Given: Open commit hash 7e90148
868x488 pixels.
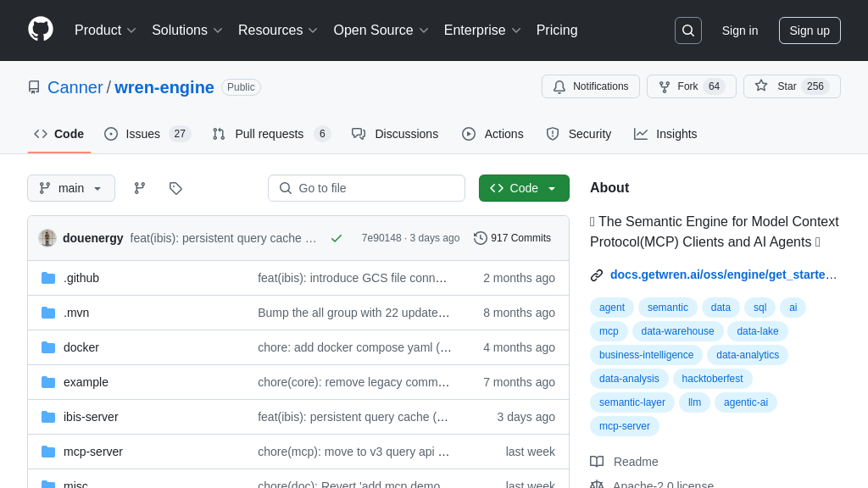Looking at the screenshot, I should [381, 238].
